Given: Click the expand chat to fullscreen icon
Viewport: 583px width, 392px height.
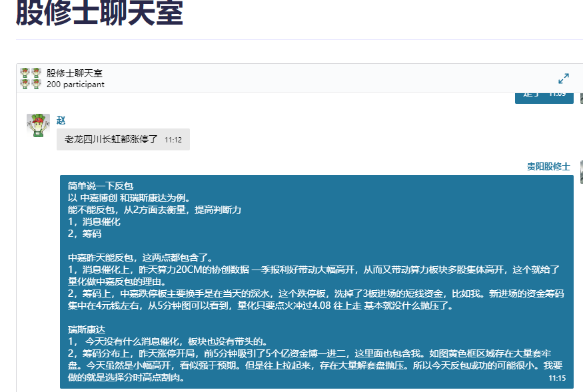Looking at the screenshot, I should click(x=563, y=79).
